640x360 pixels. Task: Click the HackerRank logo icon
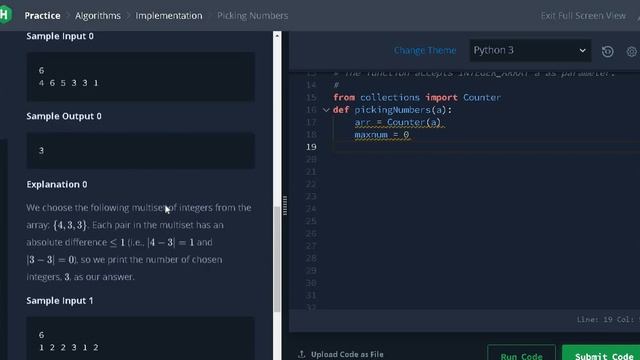tap(5, 15)
